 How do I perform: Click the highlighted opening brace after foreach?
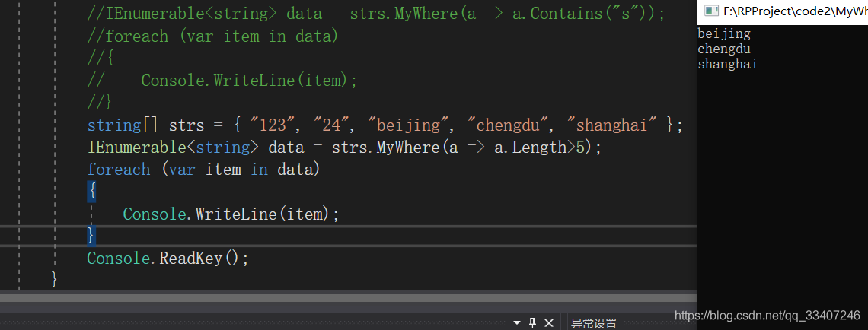[91, 192]
